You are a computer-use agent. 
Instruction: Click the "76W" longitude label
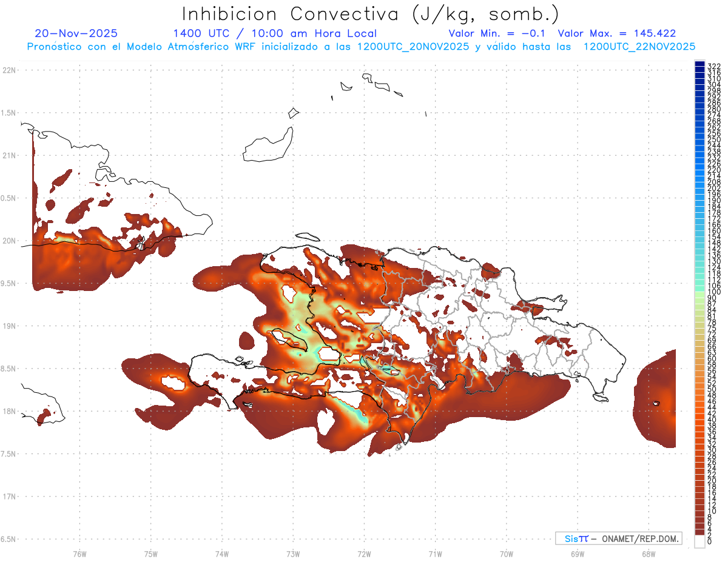79,554
